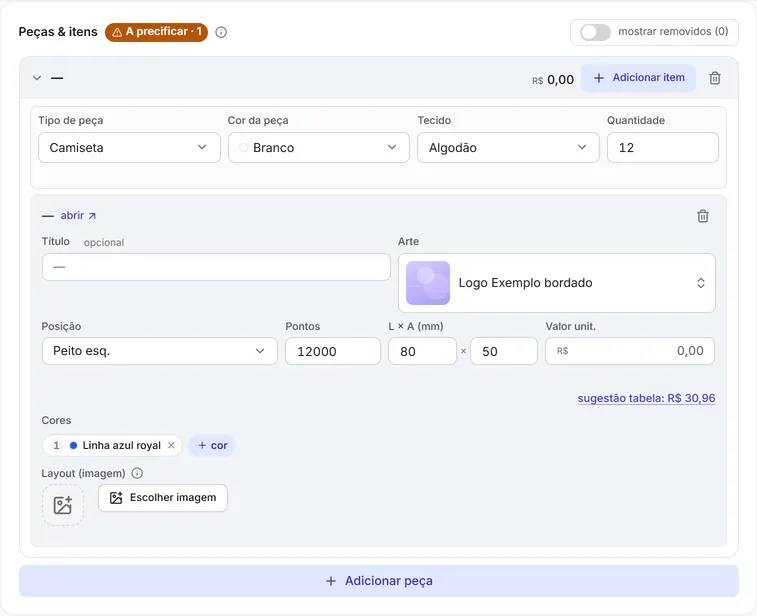Click the dashed image placeholder icon
This screenshot has height=616, width=757.
tap(63, 505)
